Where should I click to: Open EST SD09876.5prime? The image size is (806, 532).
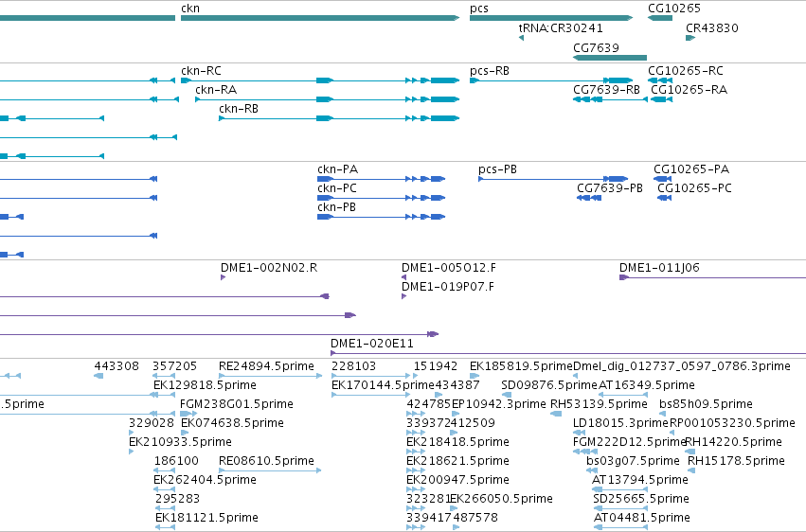[549, 385]
